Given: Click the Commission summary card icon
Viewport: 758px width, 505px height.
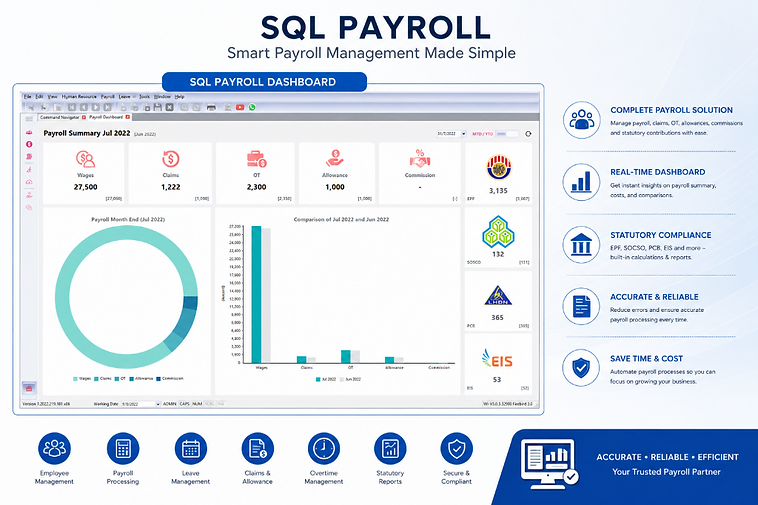Looking at the screenshot, I should [x=420, y=159].
